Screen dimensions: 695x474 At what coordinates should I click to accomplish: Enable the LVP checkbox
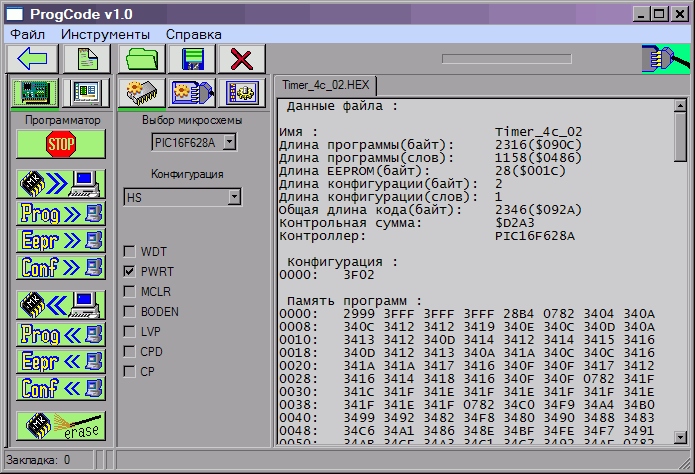[129, 331]
